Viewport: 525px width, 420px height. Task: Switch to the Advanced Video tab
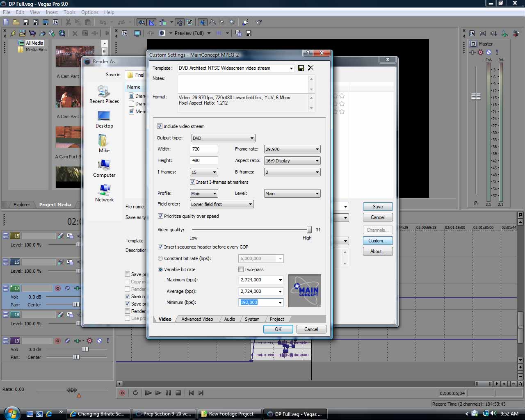tap(197, 319)
